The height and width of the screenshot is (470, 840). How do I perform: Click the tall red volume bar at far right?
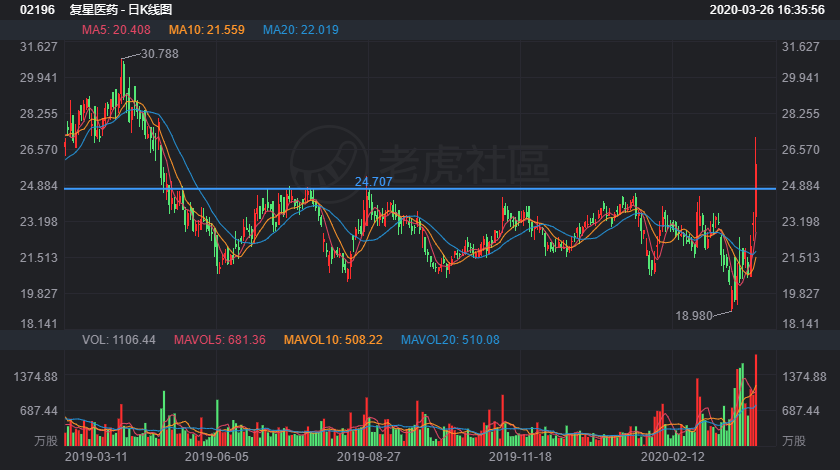756,400
